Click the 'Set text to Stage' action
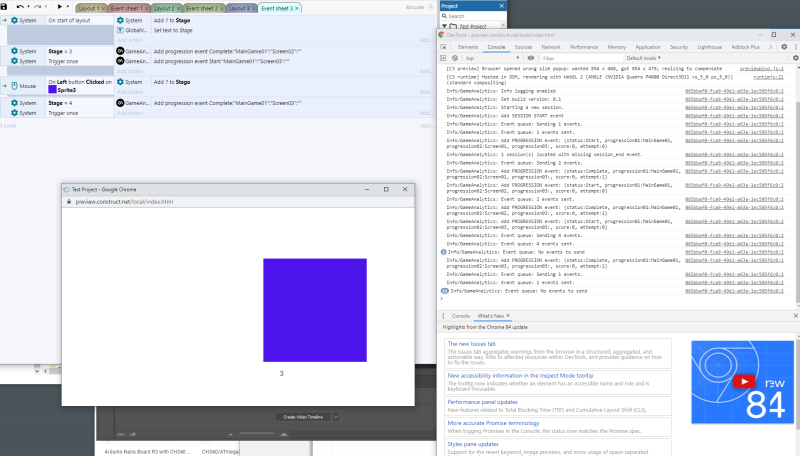The width and height of the screenshot is (800, 456). pyautogui.click(x=173, y=30)
